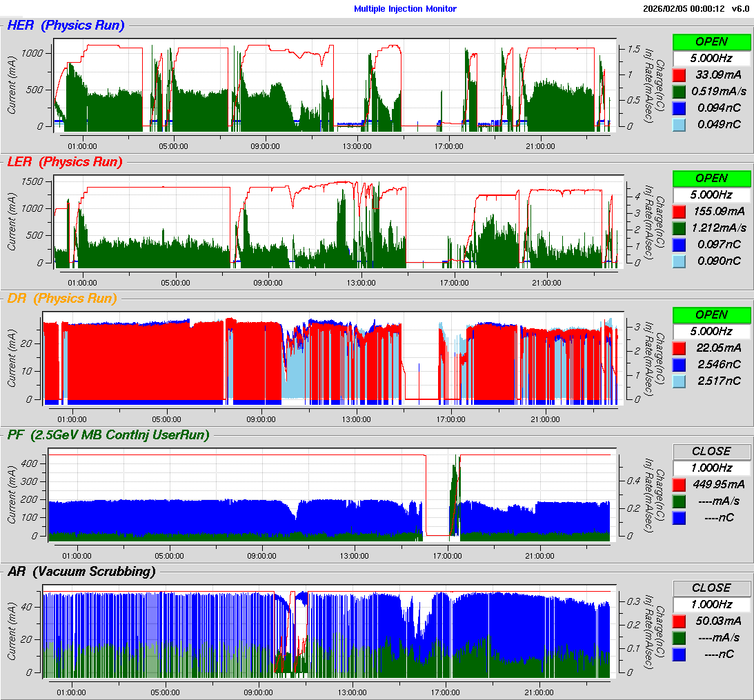Select the 5.000Hz field in HER panel

[711, 58]
